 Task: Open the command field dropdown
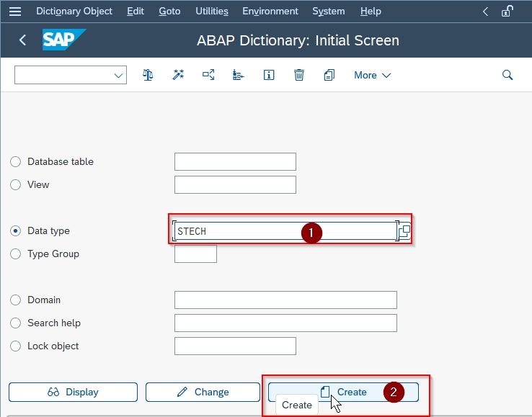click(118, 76)
